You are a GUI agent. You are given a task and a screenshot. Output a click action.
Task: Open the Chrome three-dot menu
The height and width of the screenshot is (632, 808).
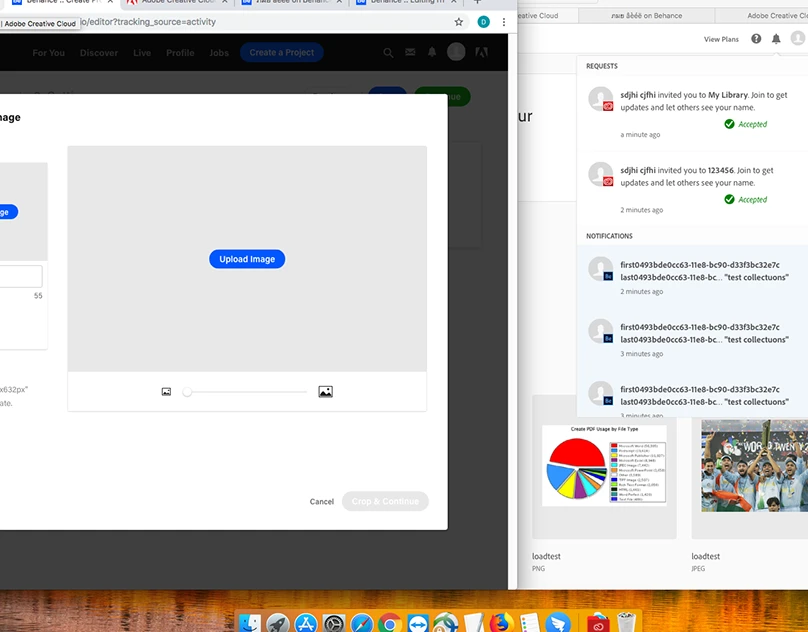point(502,22)
